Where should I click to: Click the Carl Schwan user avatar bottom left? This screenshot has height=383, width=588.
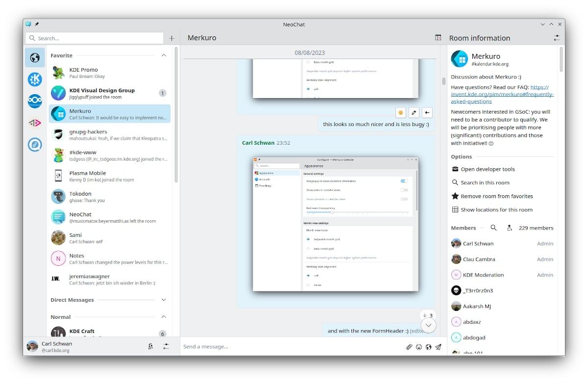[32, 346]
